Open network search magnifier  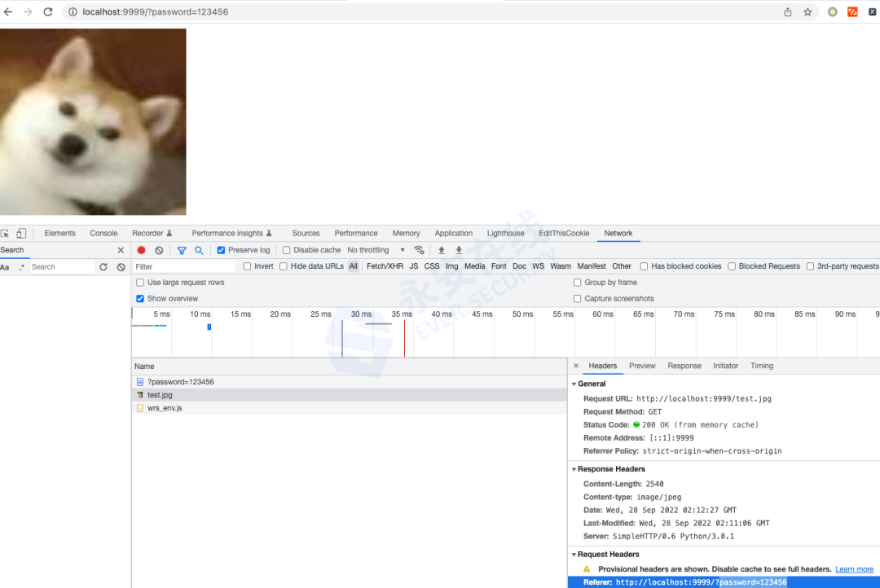(200, 250)
